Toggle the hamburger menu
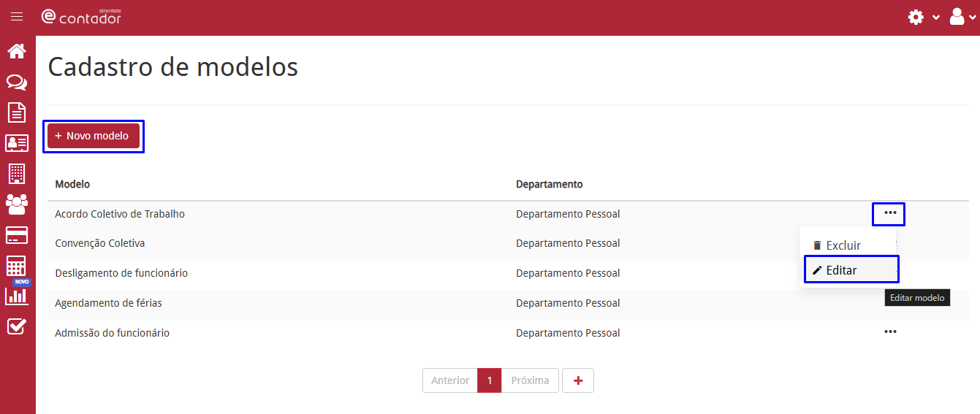 click(17, 17)
